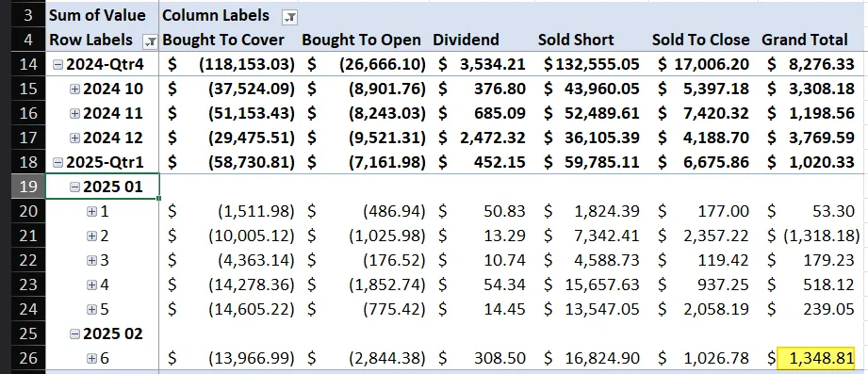Collapse the 2024-Qtr4 group
The image size is (868, 374).
[x=57, y=65]
